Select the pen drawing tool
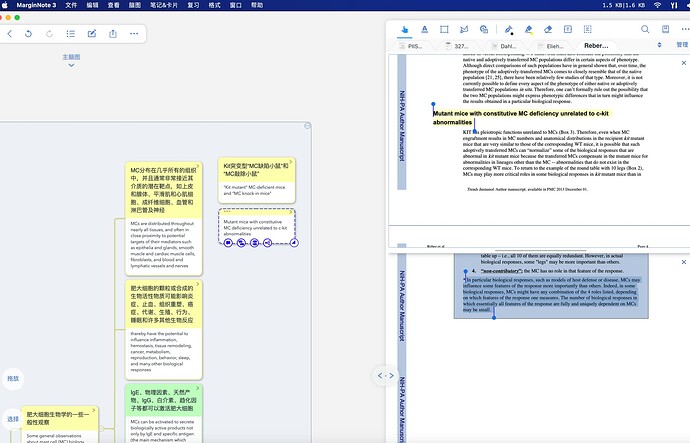 (x=509, y=29)
